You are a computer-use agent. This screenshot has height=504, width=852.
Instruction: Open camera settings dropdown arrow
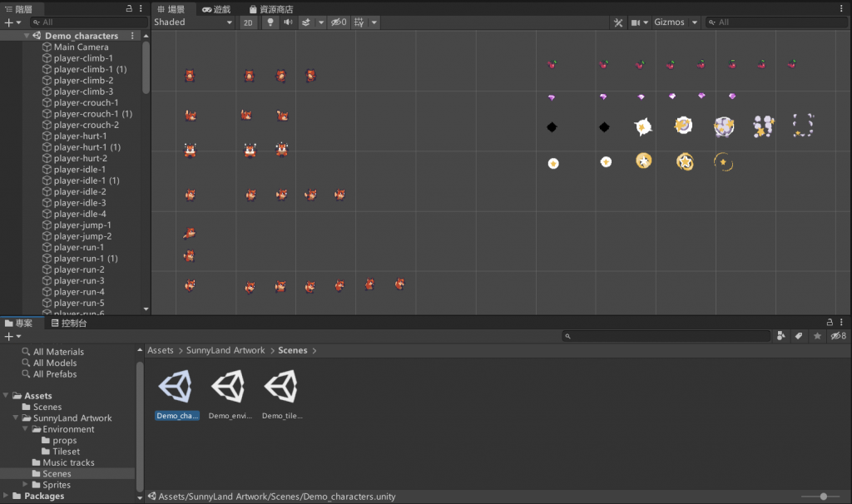coord(646,22)
